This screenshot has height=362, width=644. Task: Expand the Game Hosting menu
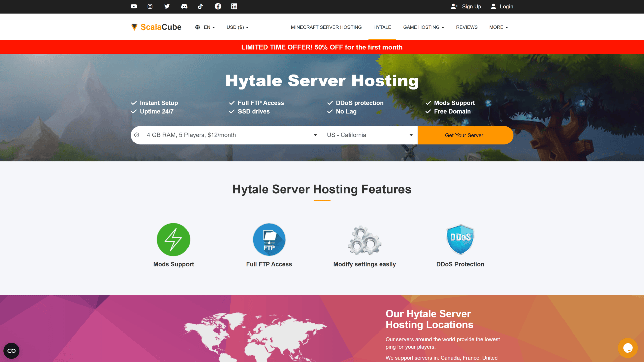click(x=423, y=27)
